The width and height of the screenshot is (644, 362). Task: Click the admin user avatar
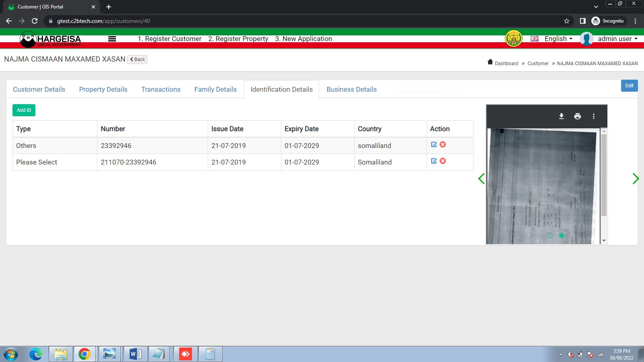click(586, 39)
